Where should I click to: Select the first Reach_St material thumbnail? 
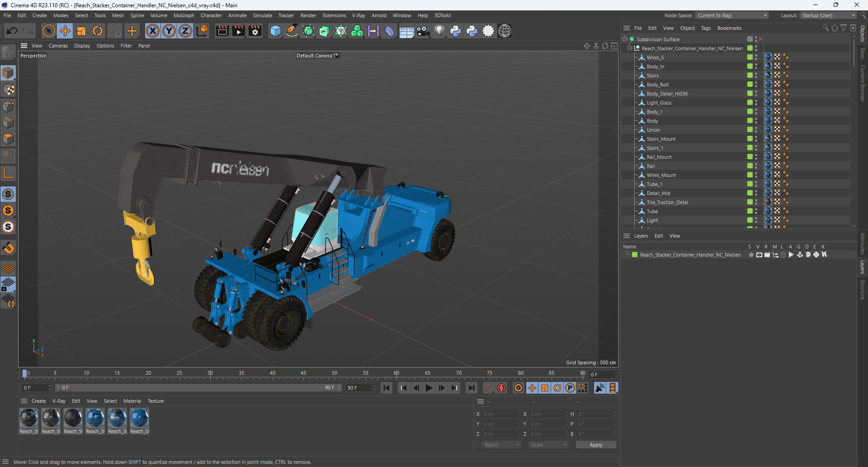click(29, 418)
